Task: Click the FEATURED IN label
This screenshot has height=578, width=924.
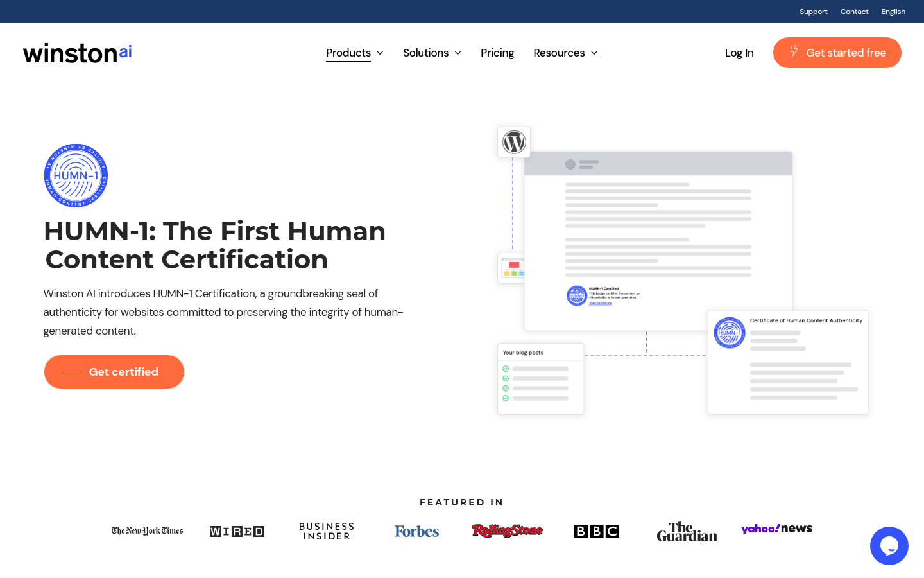Action: (x=462, y=502)
